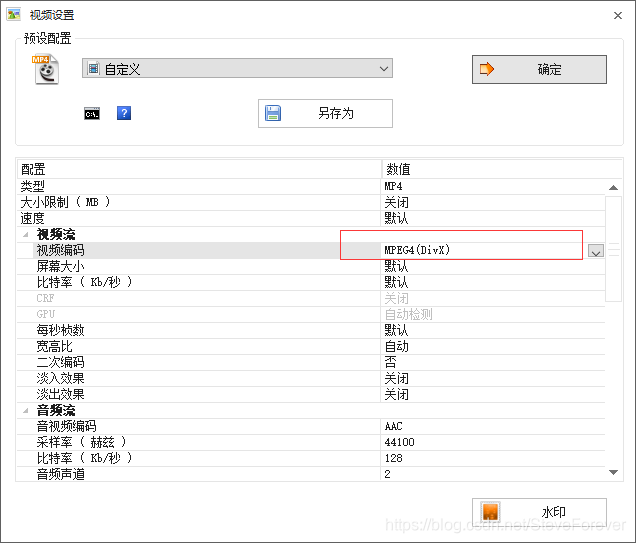Open the 视频编码 value dropdown arrow
Screen dimensions: 636x543
(x=595, y=251)
